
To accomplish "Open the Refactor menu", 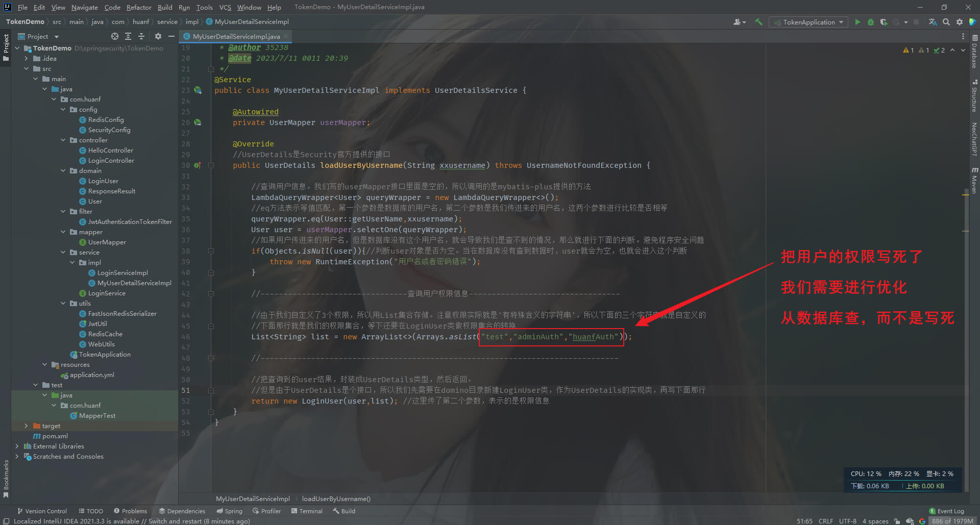I will point(139,7).
